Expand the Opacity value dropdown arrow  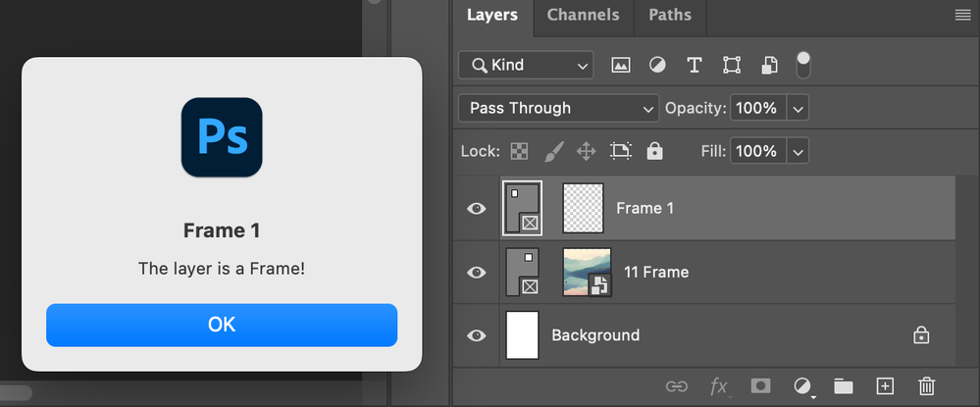(x=798, y=108)
